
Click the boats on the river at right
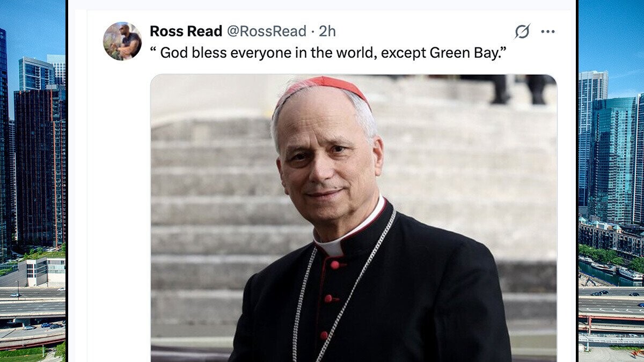coord(606,267)
